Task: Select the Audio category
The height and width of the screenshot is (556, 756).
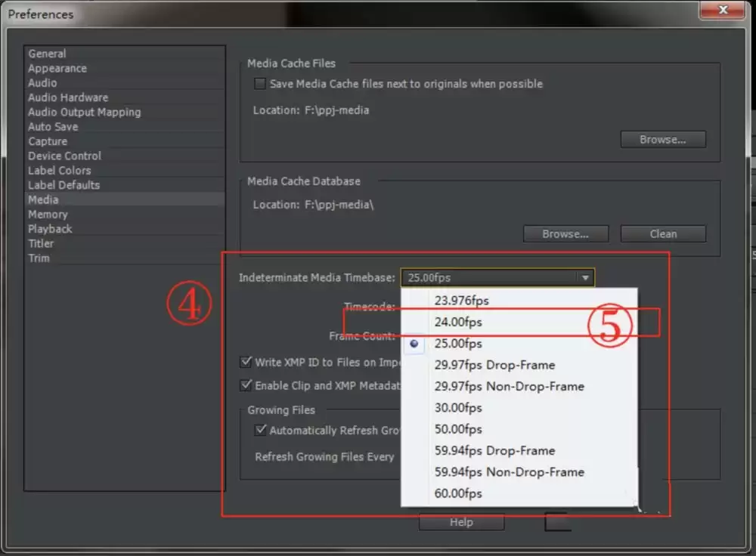Action: coord(125,83)
